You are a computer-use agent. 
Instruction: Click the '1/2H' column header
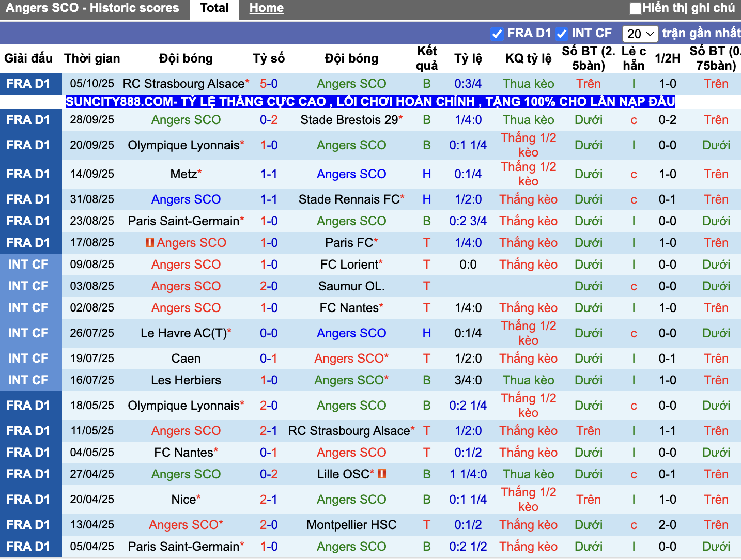[667, 58]
